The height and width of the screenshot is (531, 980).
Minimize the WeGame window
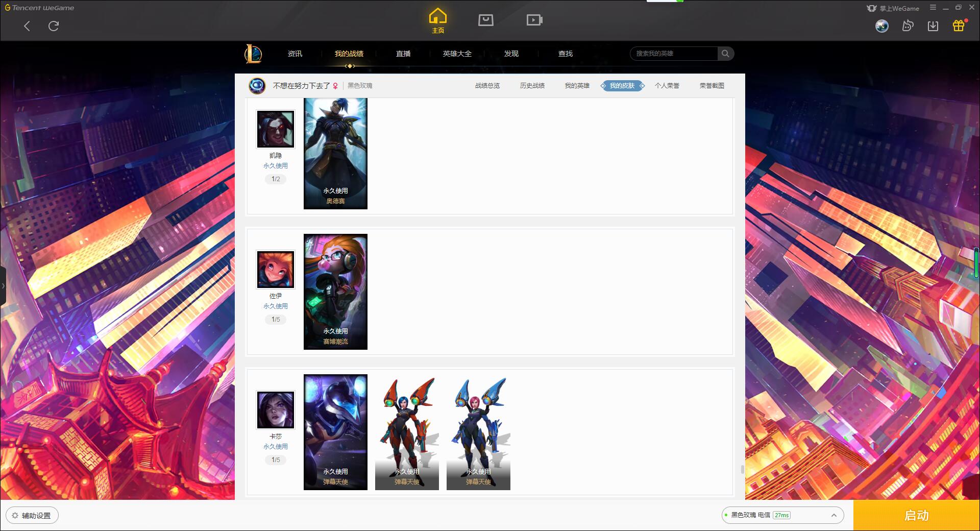pyautogui.click(x=946, y=8)
